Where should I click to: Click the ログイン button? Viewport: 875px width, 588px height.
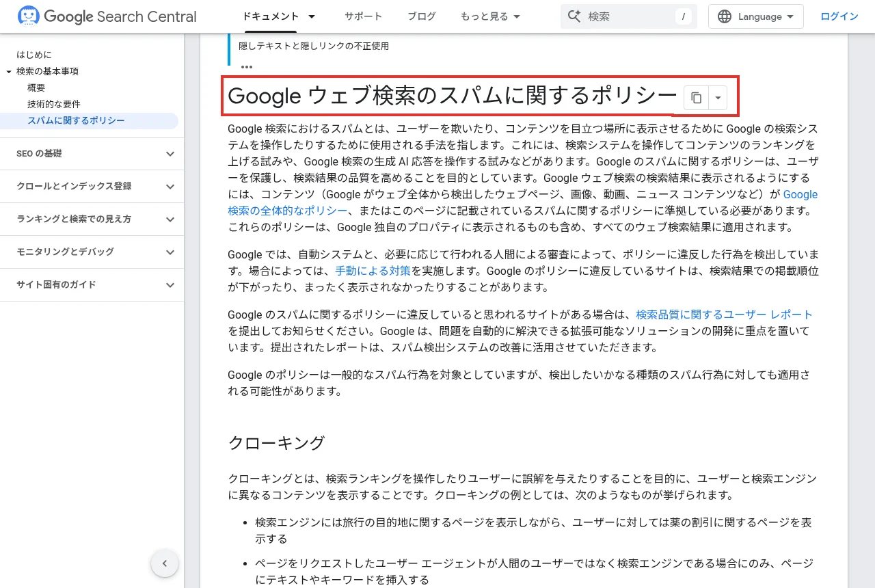point(839,16)
